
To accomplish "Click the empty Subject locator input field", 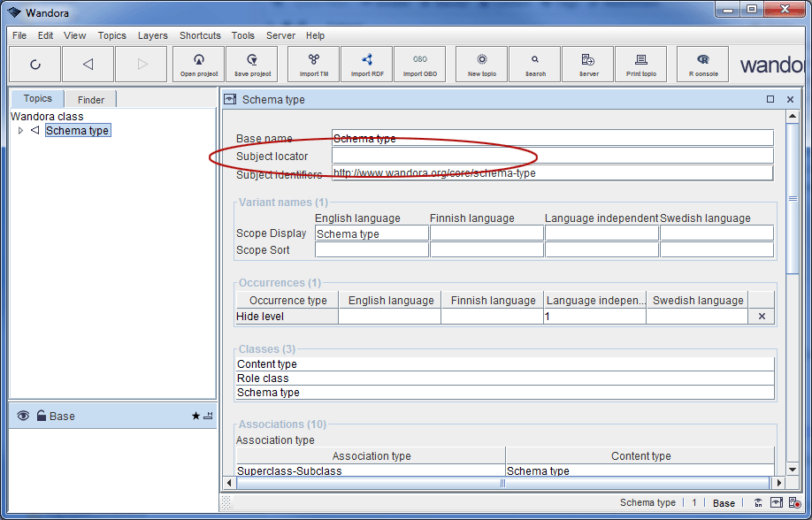I will 552,156.
